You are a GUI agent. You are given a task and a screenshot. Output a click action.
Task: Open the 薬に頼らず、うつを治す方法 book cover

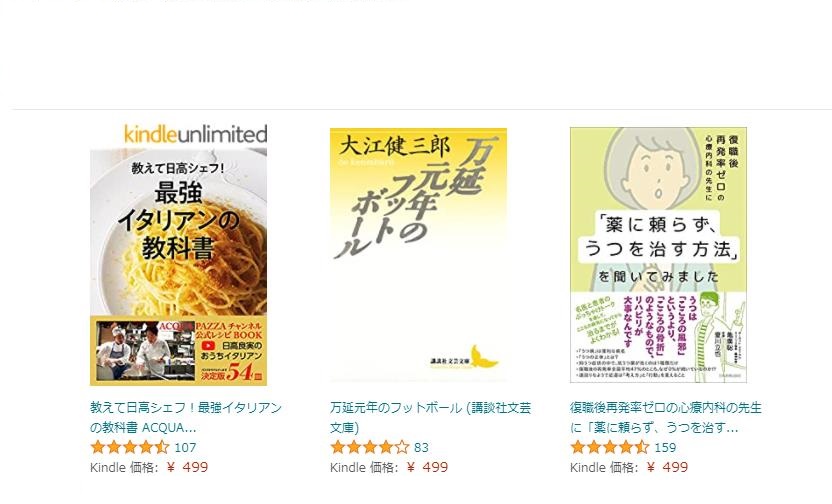[x=658, y=255]
